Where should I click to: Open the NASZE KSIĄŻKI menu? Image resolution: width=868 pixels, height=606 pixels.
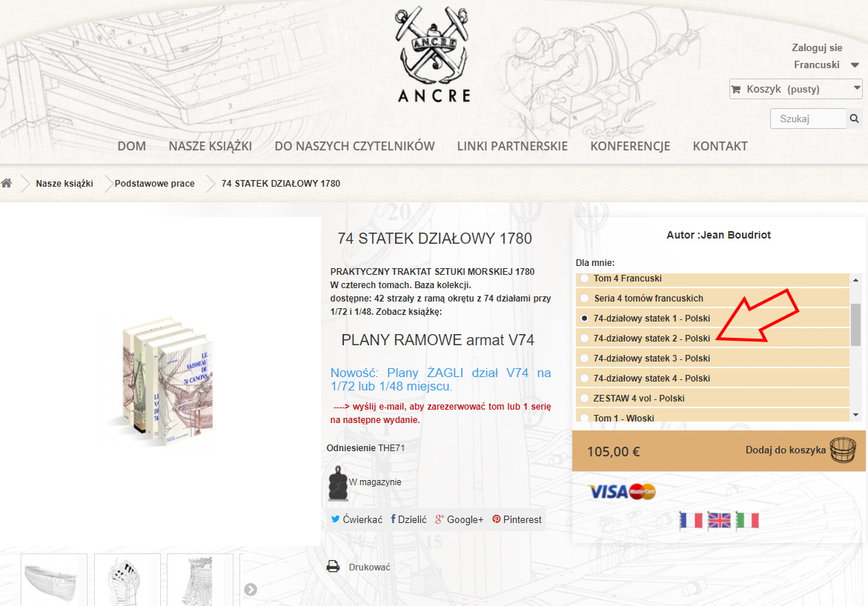(x=211, y=146)
